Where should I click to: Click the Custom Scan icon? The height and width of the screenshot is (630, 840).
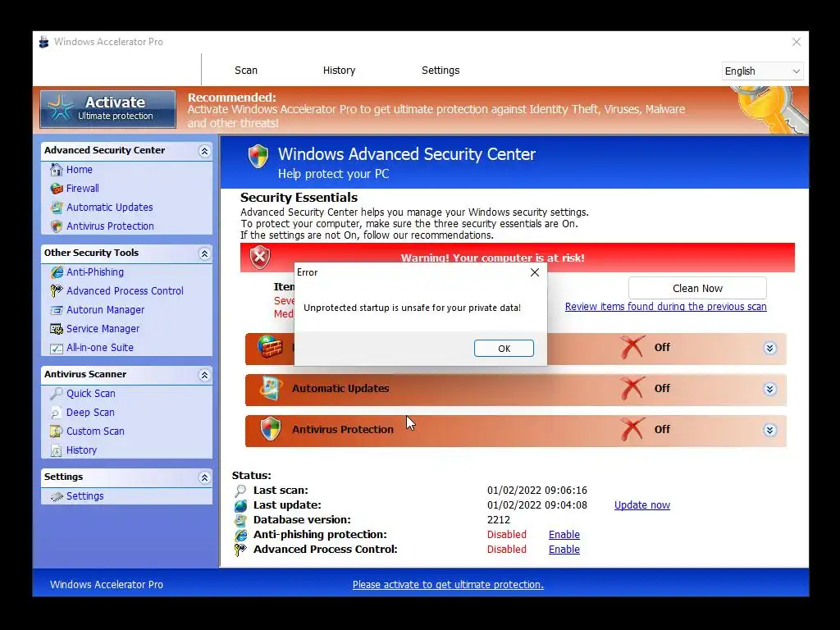pyautogui.click(x=57, y=431)
